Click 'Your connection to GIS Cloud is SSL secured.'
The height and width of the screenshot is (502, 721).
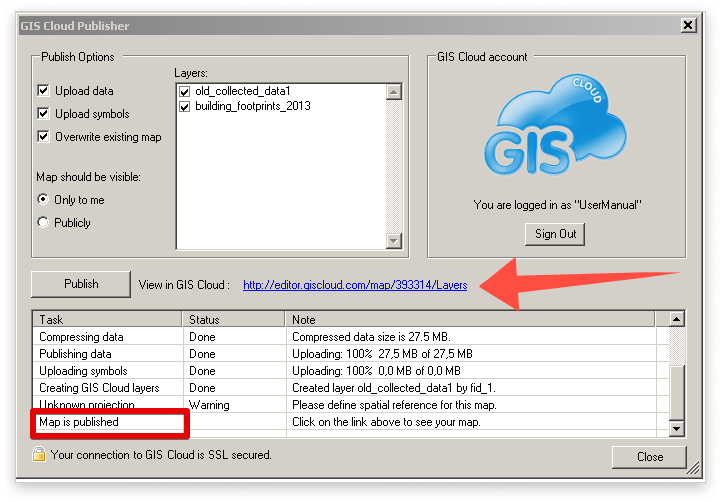point(161,455)
